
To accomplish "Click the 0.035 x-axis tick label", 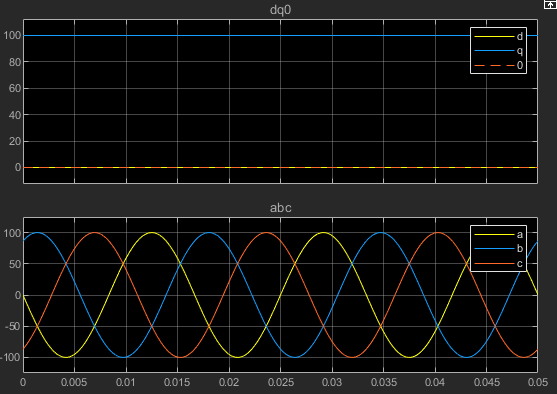I will click(384, 383).
